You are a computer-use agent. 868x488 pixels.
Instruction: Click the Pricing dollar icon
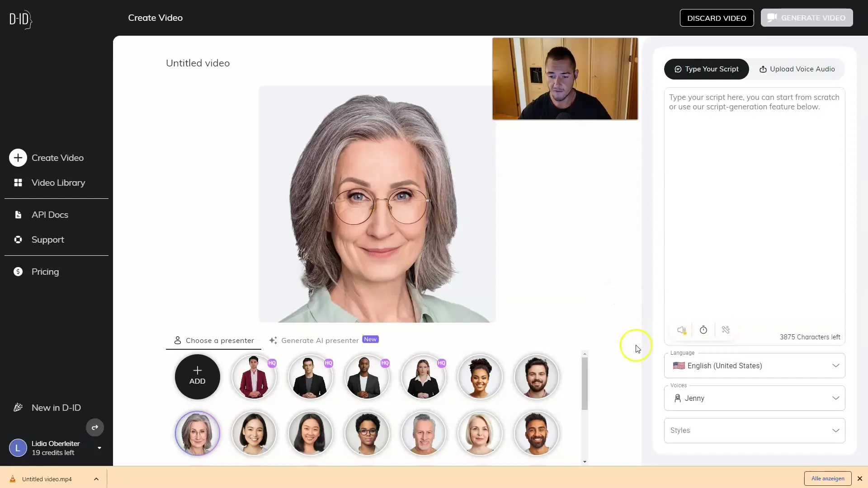click(x=18, y=272)
